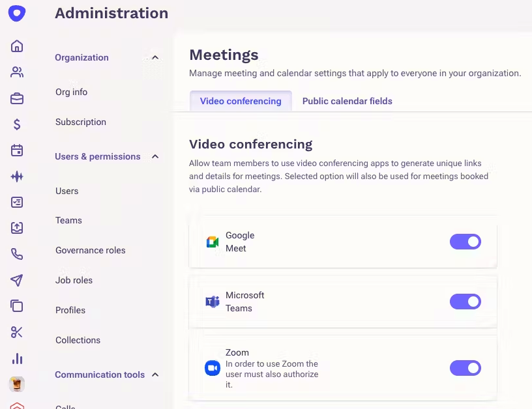532x409 pixels.
Task: Open the briefcase icon in sidebar
Action: point(17,98)
